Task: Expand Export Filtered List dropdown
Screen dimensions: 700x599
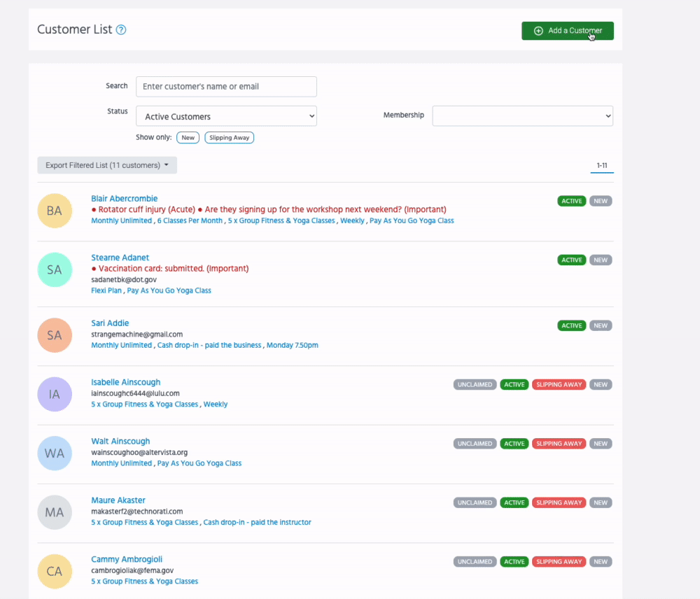Action: pyautogui.click(x=107, y=165)
